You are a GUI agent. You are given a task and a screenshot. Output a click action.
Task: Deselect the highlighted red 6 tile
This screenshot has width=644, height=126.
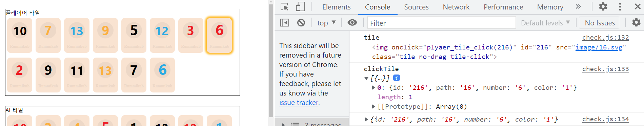pyautogui.click(x=219, y=35)
